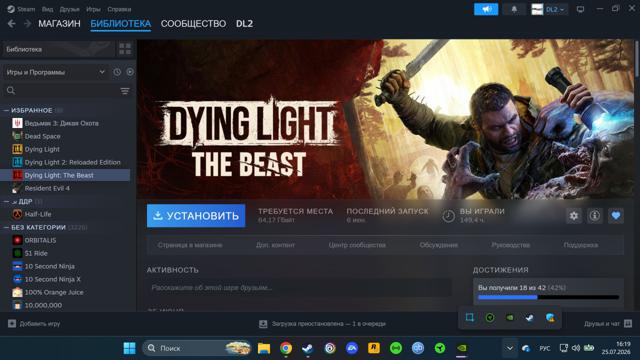Go to the СООБЩЕСТВО tab
640x360 pixels.
pyautogui.click(x=193, y=24)
